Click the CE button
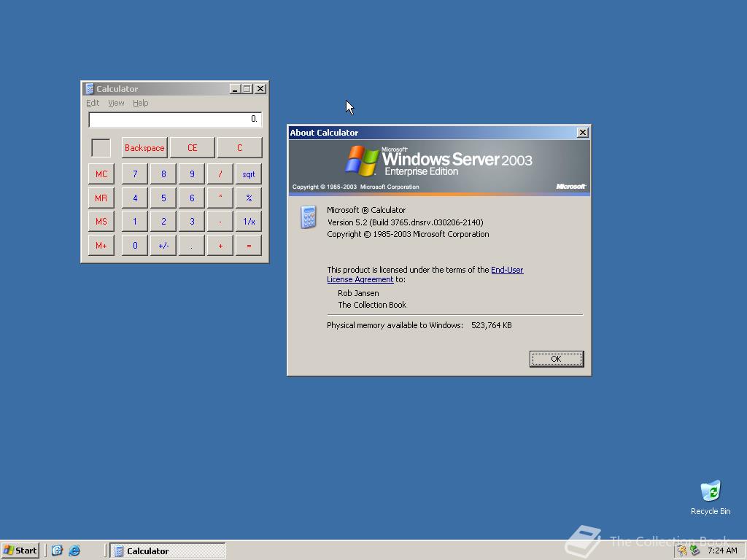Viewport: 747px width, 560px height. (192, 147)
